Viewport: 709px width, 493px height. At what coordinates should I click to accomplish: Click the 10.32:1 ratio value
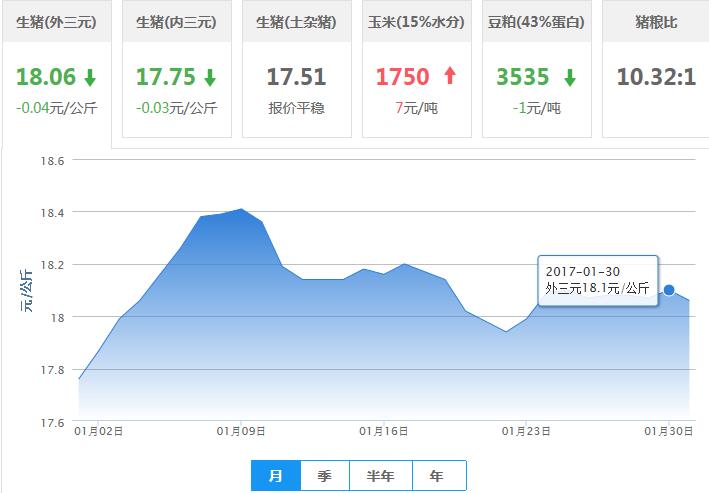(x=656, y=77)
